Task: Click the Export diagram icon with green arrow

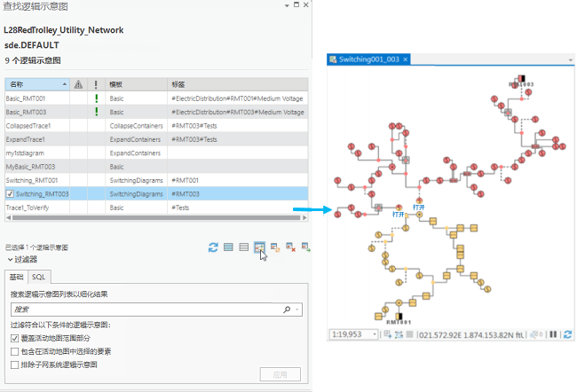Action: pyautogui.click(x=305, y=247)
